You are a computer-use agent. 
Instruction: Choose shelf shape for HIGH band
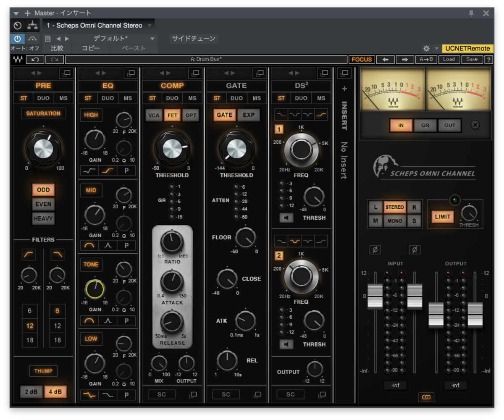pos(108,171)
